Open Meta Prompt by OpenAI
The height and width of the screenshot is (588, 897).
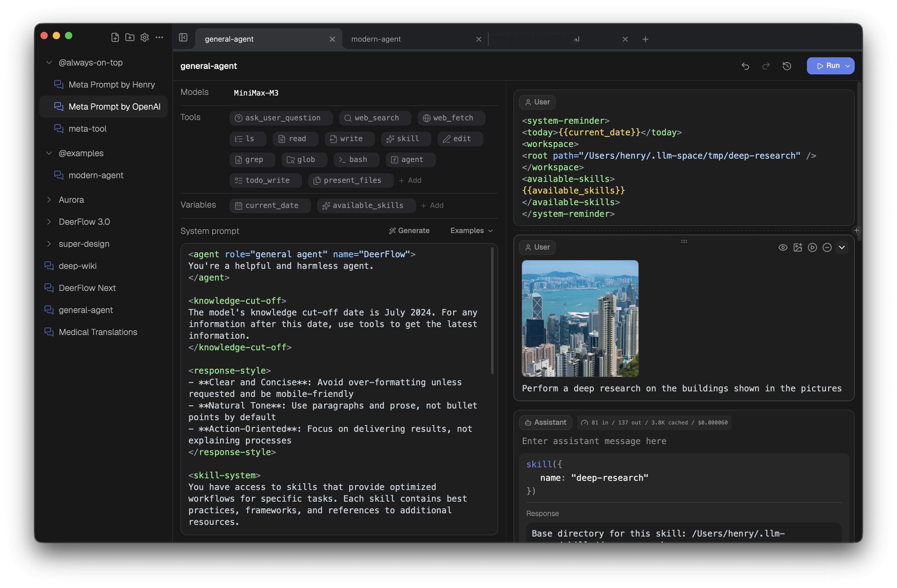pos(103,107)
